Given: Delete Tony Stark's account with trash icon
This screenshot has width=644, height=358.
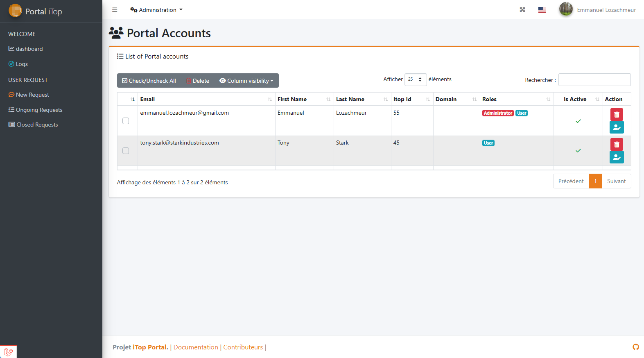Looking at the screenshot, I should [617, 144].
